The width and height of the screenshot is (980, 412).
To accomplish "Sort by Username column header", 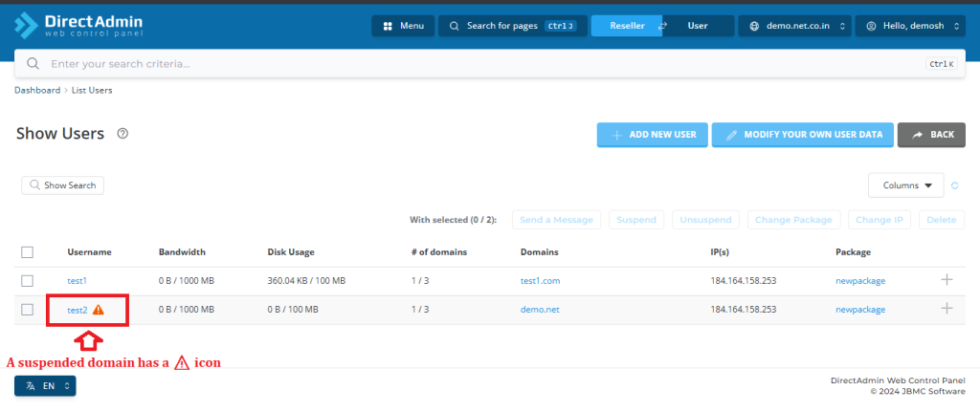I will coord(89,252).
